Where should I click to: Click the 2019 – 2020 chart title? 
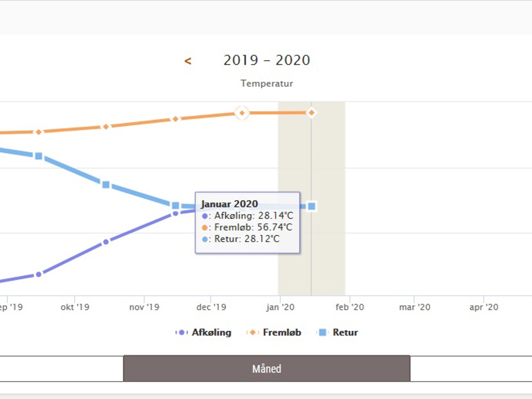tap(266, 60)
